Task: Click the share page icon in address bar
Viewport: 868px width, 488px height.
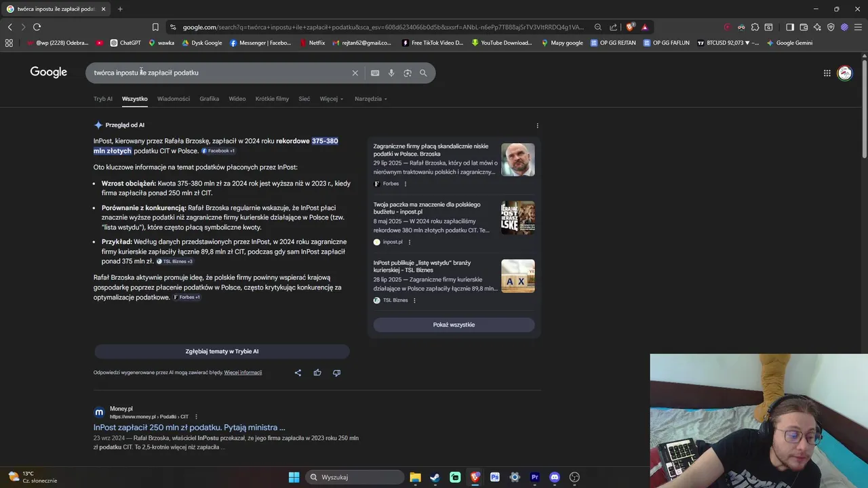Action: (x=614, y=27)
